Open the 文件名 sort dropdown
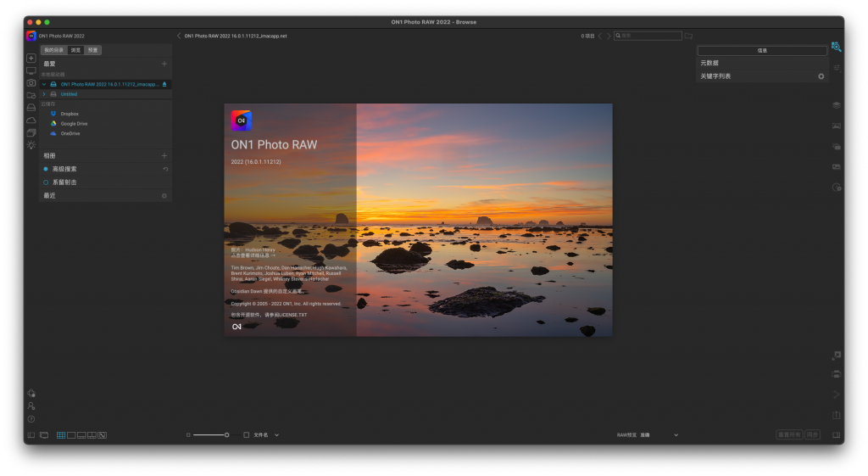868x476 pixels. tap(265, 435)
